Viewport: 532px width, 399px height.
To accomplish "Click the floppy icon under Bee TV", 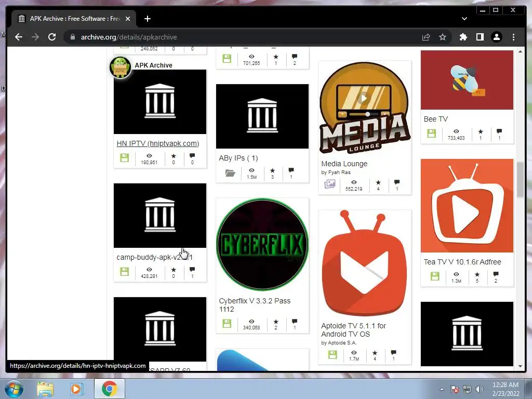I will [431, 134].
